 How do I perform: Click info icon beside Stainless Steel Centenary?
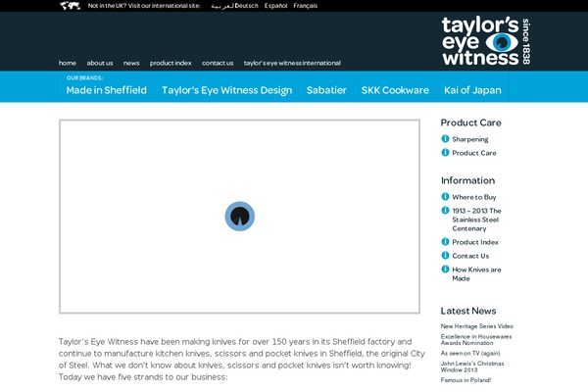[445, 210]
